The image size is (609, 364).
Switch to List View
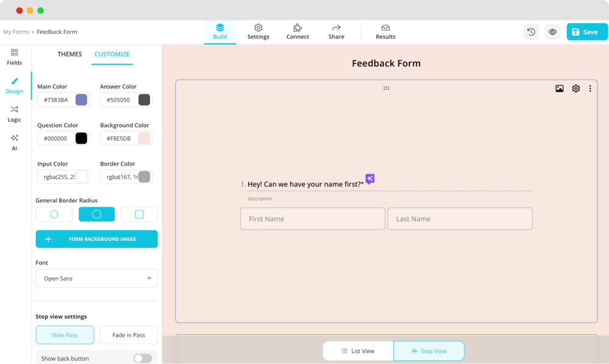(359, 351)
